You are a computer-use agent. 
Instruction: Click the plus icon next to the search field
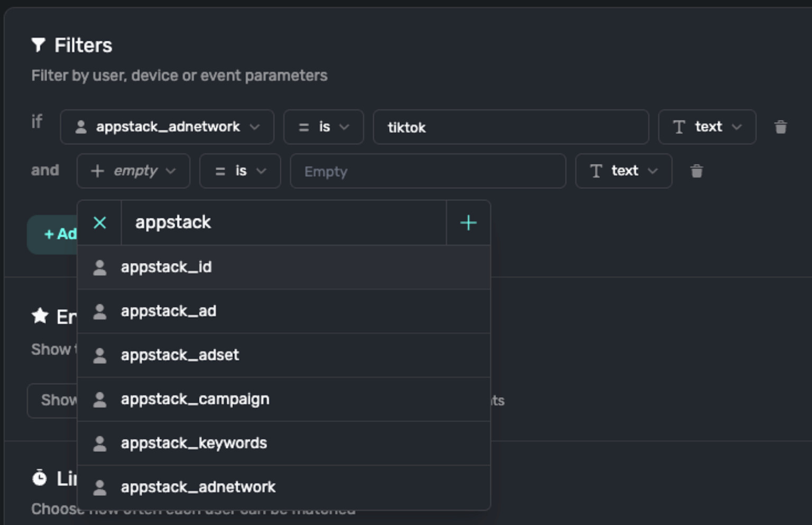467,223
